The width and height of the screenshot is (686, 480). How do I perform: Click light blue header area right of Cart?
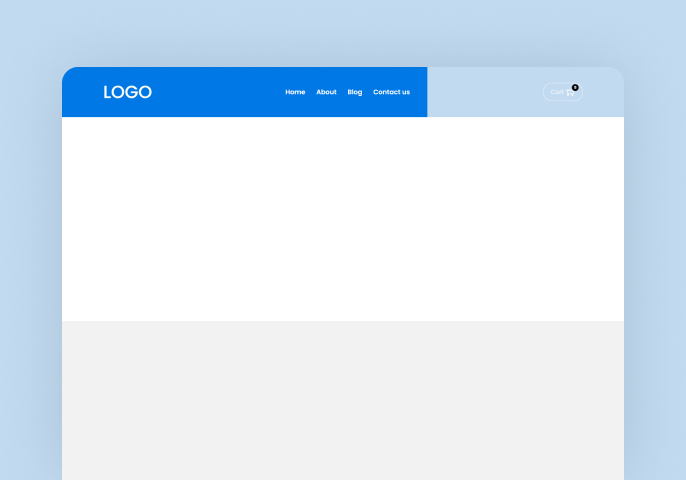(603, 92)
